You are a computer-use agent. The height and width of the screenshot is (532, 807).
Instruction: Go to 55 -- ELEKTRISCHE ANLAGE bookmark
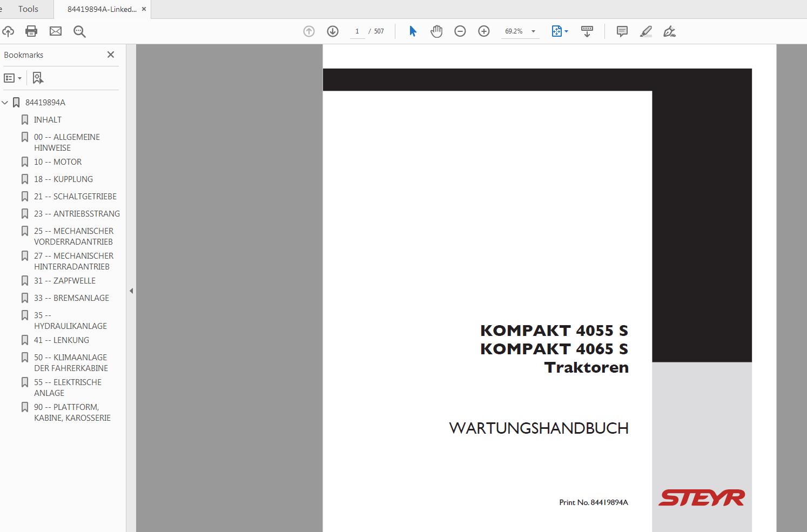pyautogui.click(x=68, y=388)
